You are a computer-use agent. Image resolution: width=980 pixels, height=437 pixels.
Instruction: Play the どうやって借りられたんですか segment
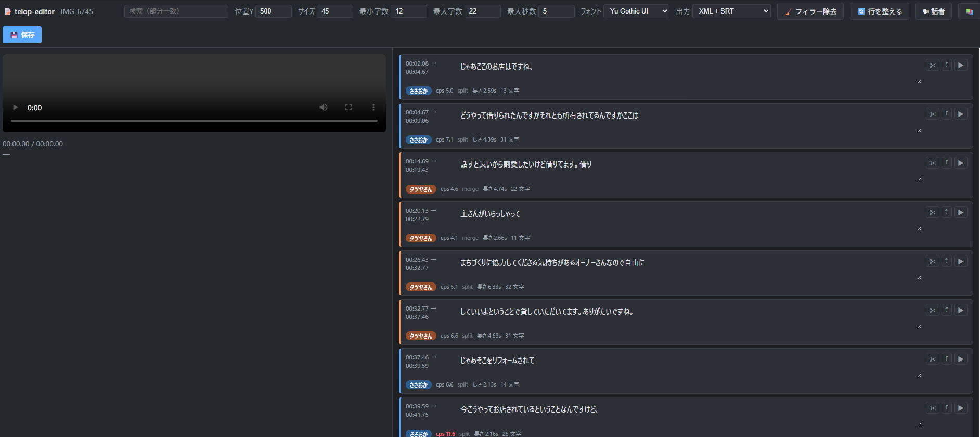point(961,114)
